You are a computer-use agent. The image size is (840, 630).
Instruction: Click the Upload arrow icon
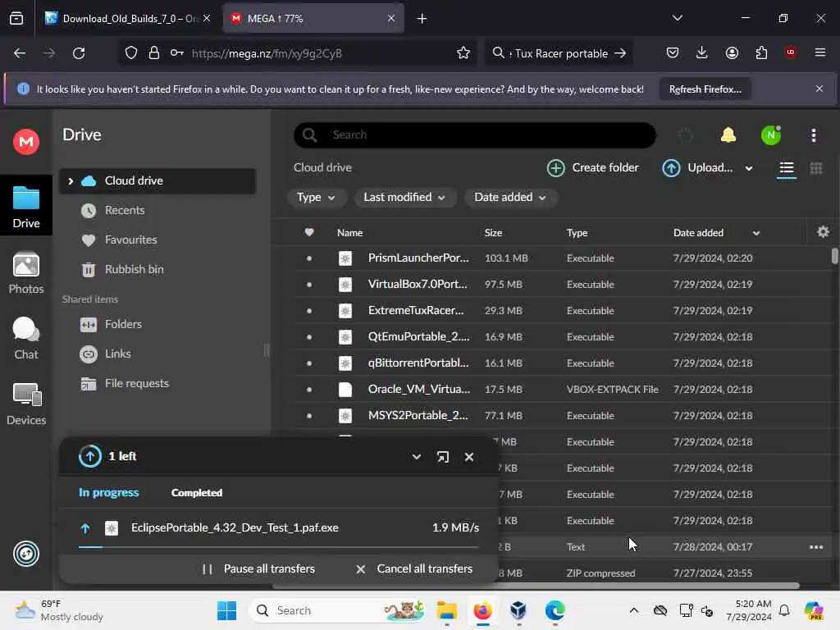671,167
